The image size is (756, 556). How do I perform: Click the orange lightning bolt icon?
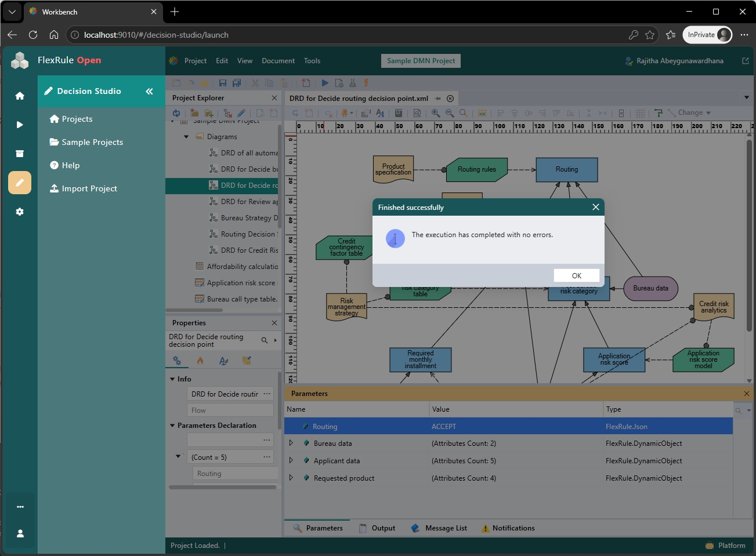click(x=366, y=83)
